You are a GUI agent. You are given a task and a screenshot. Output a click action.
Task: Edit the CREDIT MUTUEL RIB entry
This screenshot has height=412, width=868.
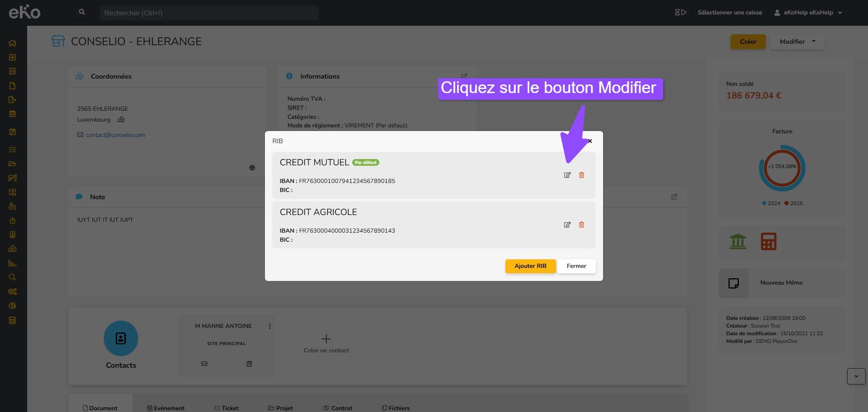point(567,175)
